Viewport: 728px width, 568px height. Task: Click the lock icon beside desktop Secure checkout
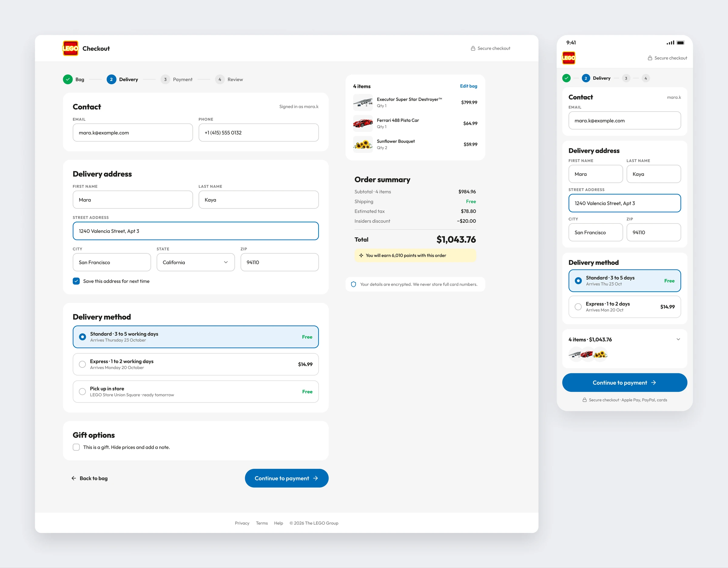[x=473, y=48]
